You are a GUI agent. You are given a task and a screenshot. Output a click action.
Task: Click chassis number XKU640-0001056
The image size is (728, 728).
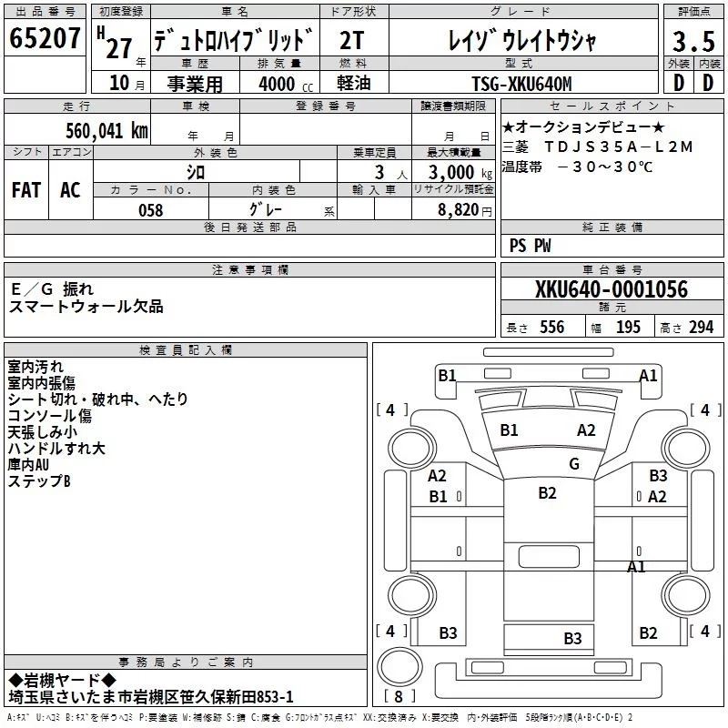pos(612,289)
